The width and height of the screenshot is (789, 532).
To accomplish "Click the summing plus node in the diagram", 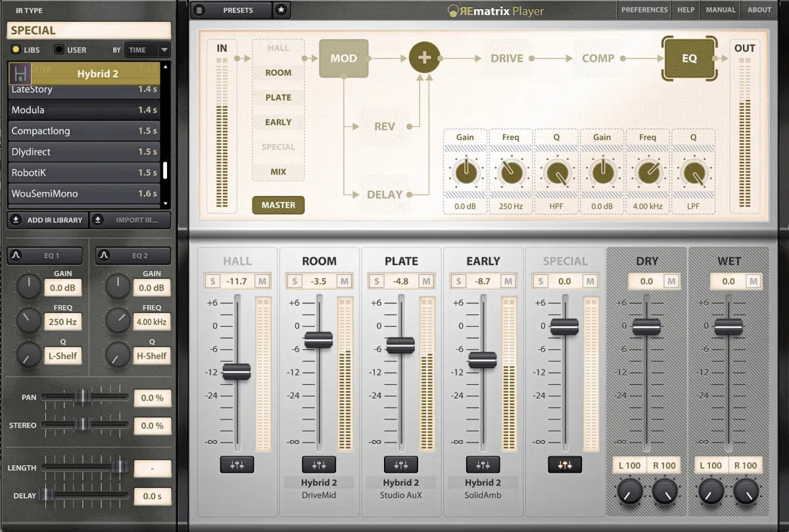I will click(424, 58).
